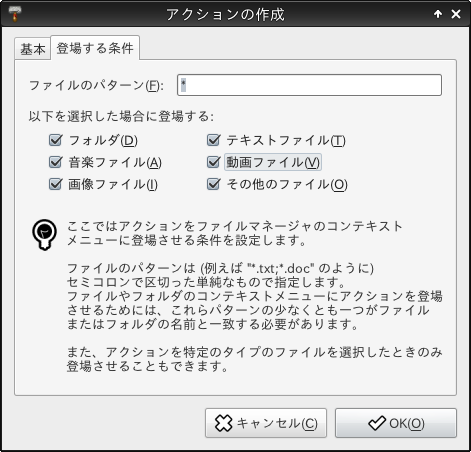Click the 以下を選択した場合に登場する: label
This screenshot has width=471, height=452.
coord(121,116)
